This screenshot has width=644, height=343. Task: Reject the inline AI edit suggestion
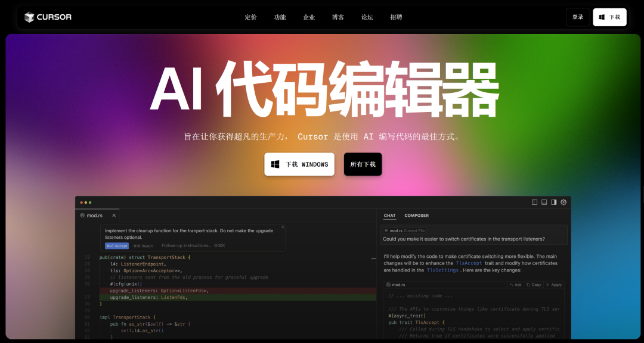[x=143, y=246]
